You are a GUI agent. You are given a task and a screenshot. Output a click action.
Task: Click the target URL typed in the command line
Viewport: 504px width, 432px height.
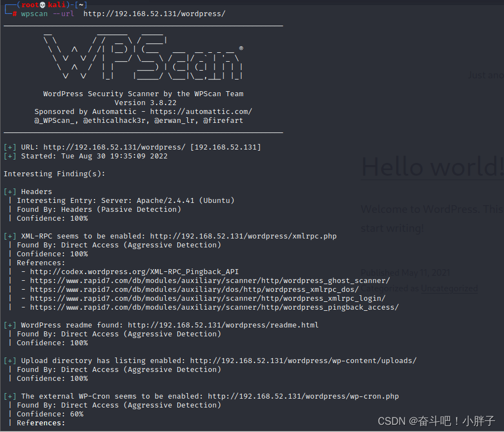(x=154, y=14)
